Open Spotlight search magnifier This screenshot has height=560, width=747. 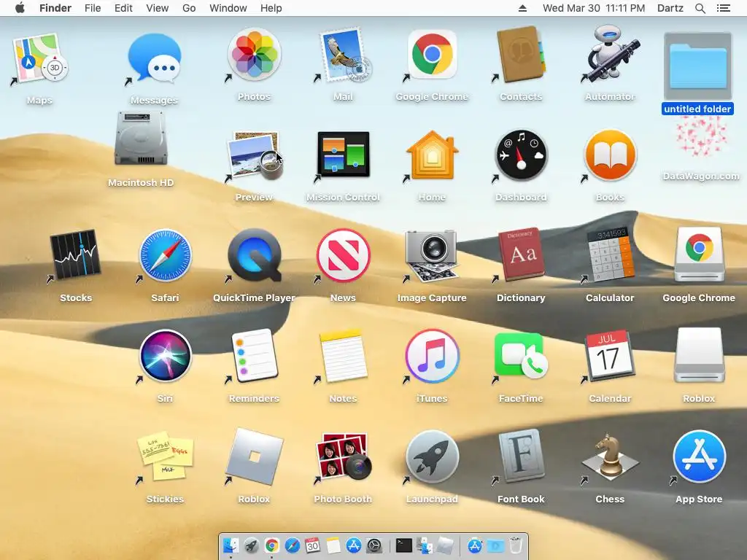[x=700, y=8]
